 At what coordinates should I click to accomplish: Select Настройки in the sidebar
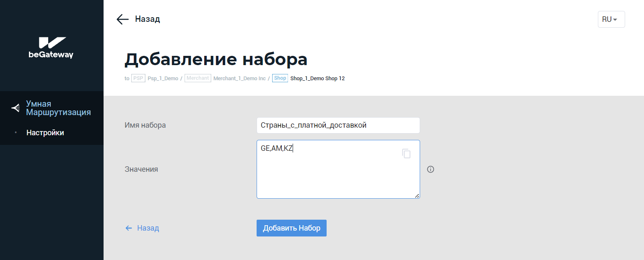coord(45,133)
